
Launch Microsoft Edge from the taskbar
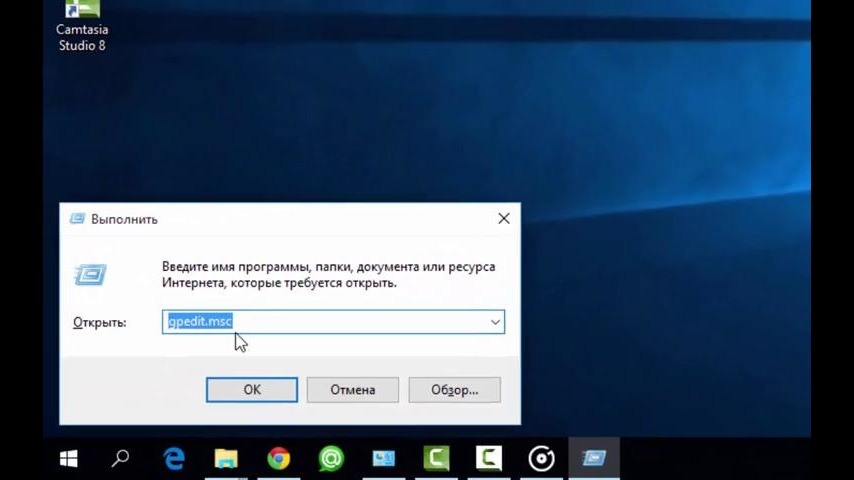click(x=174, y=458)
